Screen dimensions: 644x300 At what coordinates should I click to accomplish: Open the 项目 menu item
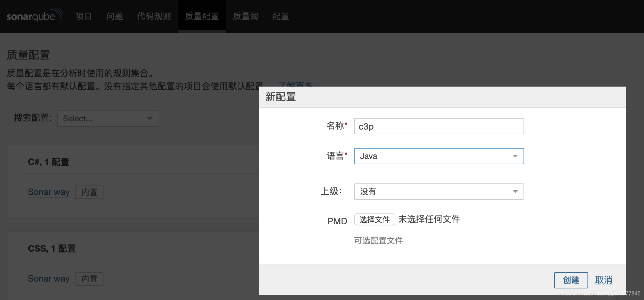pyautogui.click(x=84, y=16)
